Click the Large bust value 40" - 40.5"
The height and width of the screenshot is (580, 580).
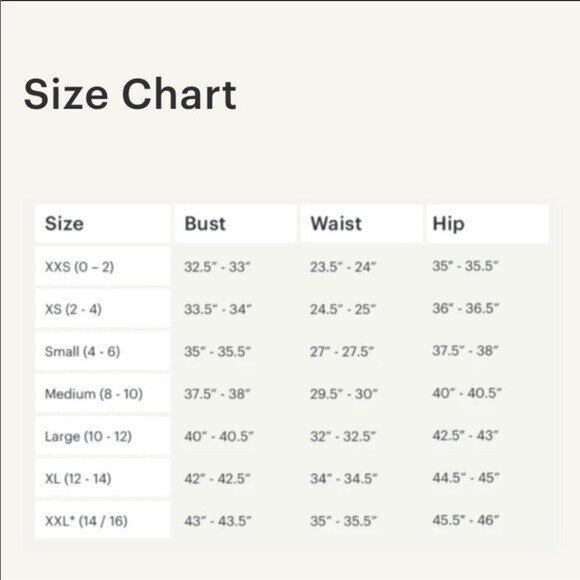pos(219,436)
